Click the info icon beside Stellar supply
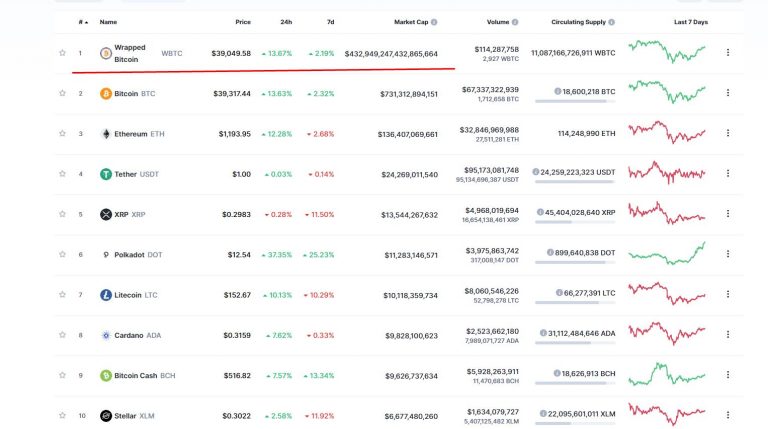Screen dimensions: 768x429 (x=543, y=413)
